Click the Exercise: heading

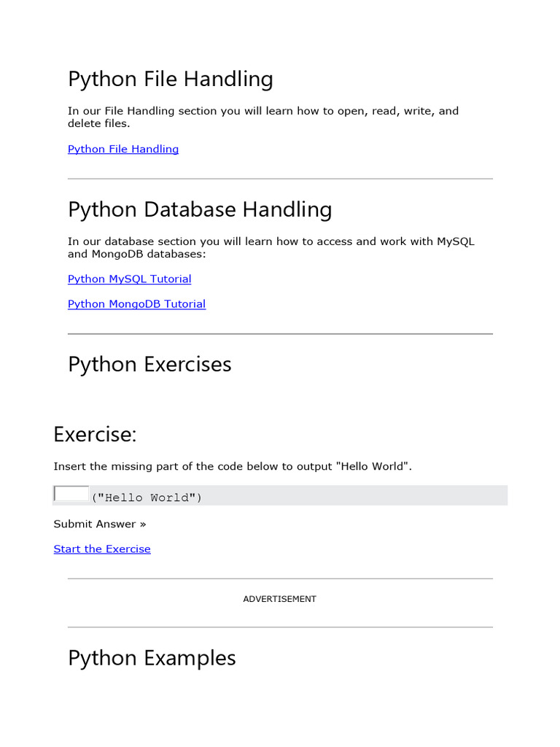tap(95, 434)
